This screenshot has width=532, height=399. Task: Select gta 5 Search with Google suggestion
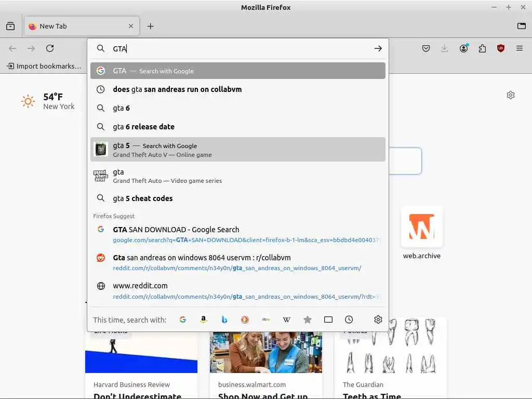238,150
